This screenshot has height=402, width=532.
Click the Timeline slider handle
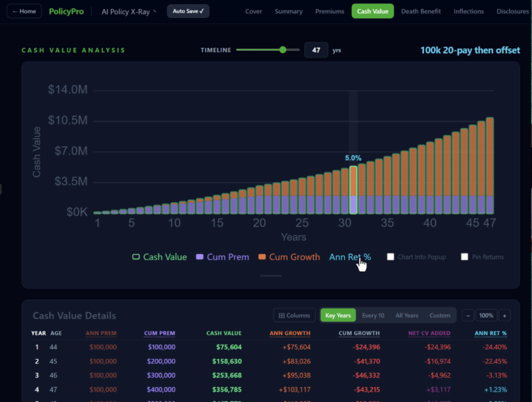[283, 50]
